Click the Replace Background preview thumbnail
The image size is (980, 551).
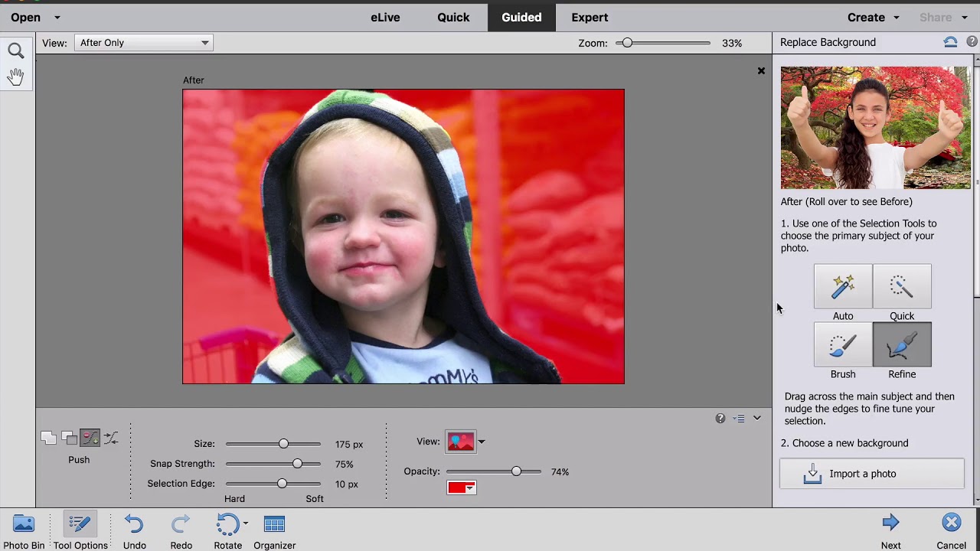pos(875,128)
